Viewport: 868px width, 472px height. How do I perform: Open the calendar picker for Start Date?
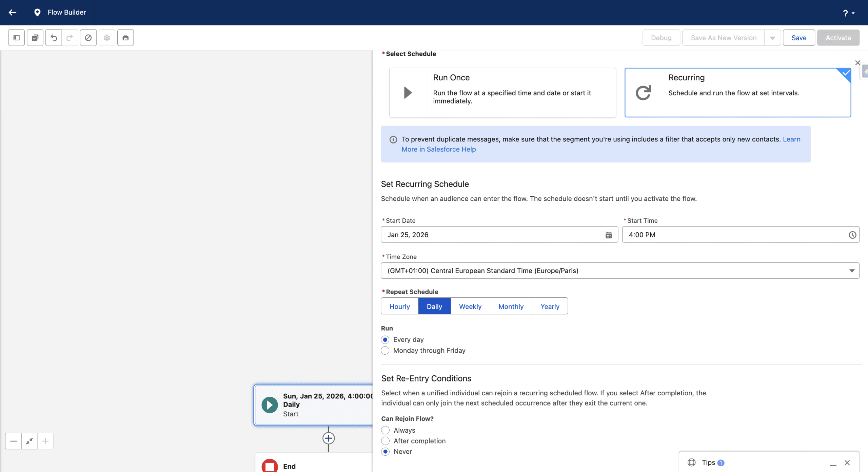tap(608, 235)
